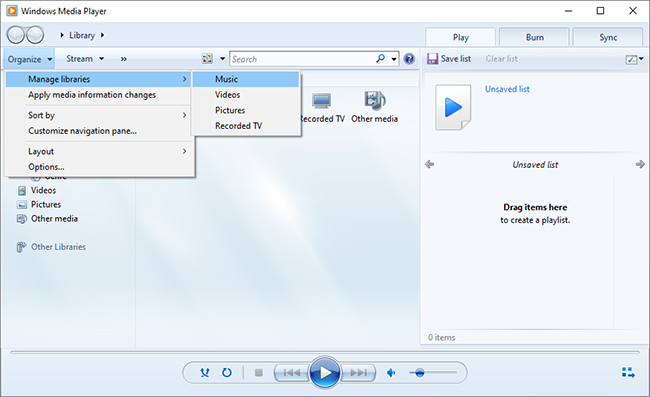The image size is (650, 397).
Task: Click the Save list floppy icon
Action: tap(432, 59)
